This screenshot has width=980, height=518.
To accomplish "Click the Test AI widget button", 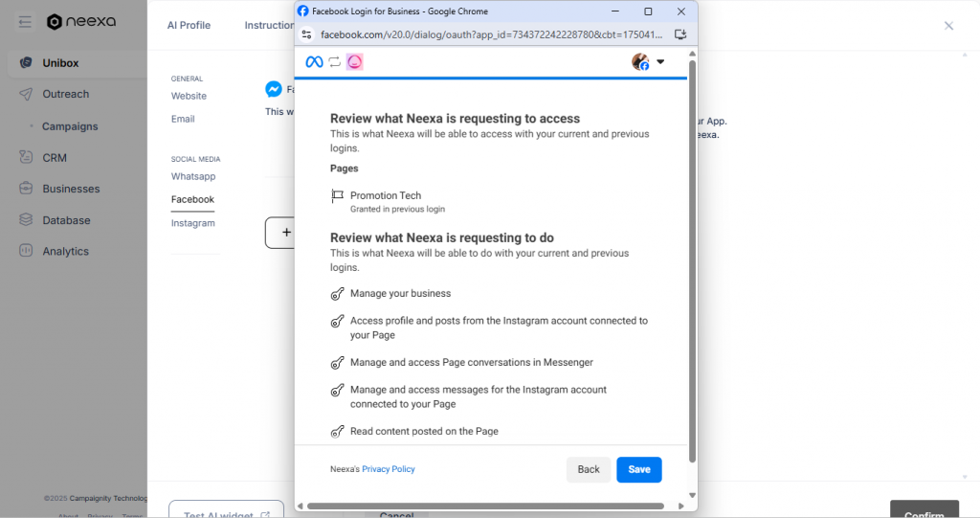I will tap(226, 509).
